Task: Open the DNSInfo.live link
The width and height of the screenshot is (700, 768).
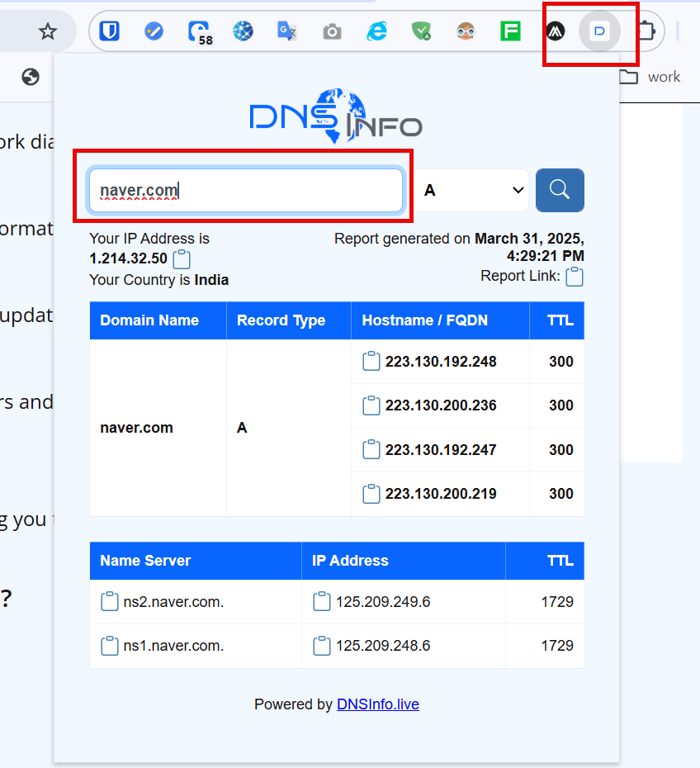Action: [378, 704]
